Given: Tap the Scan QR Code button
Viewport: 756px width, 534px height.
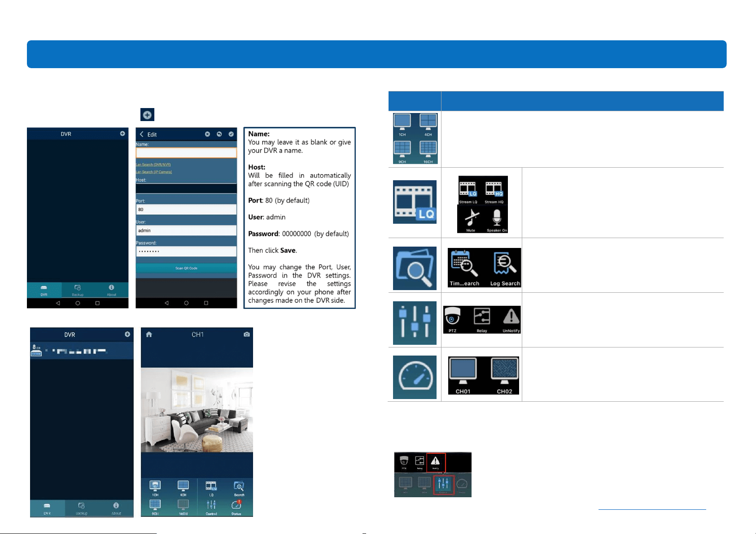Looking at the screenshot, I should pos(186,268).
